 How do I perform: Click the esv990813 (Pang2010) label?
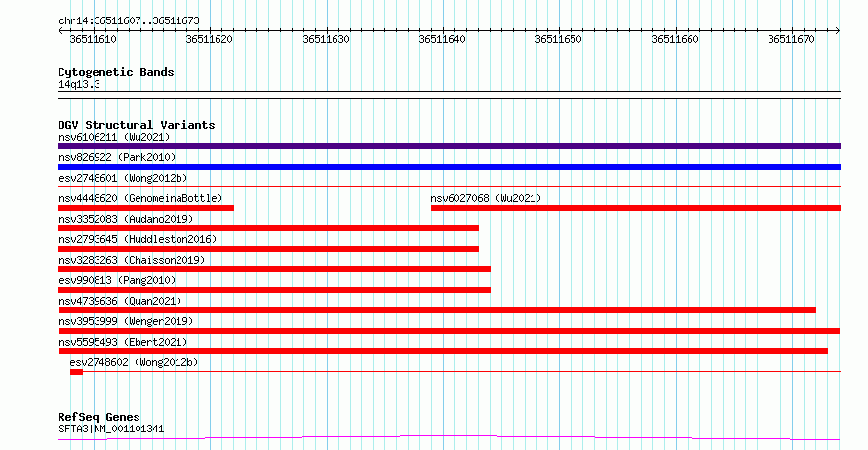tap(117, 280)
